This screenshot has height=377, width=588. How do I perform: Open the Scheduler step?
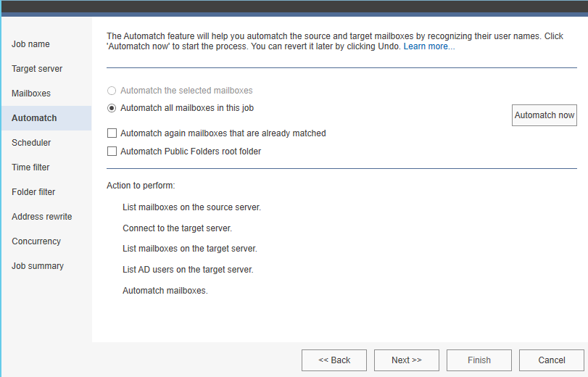pos(31,143)
